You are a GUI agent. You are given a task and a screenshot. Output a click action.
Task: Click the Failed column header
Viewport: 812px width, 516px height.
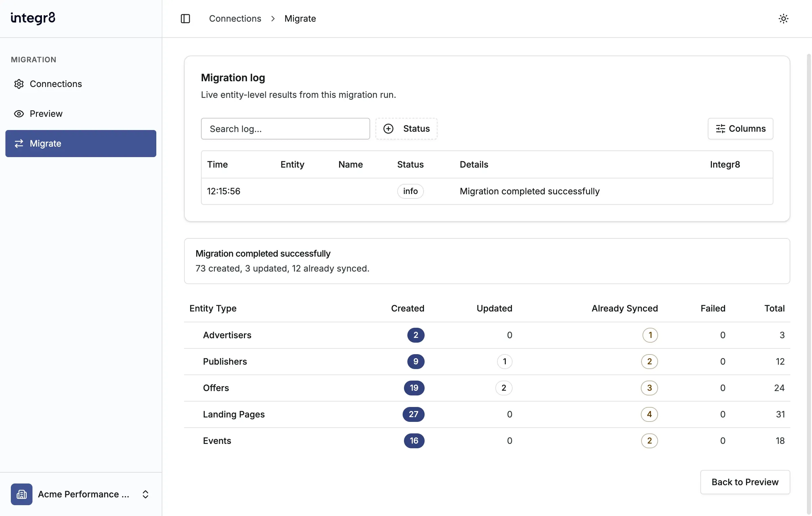(x=713, y=308)
